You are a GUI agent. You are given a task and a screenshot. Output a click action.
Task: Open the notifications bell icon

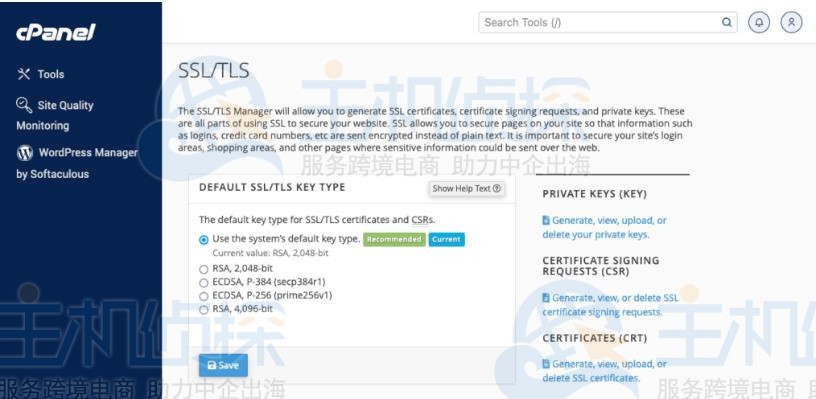click(759, 22)
